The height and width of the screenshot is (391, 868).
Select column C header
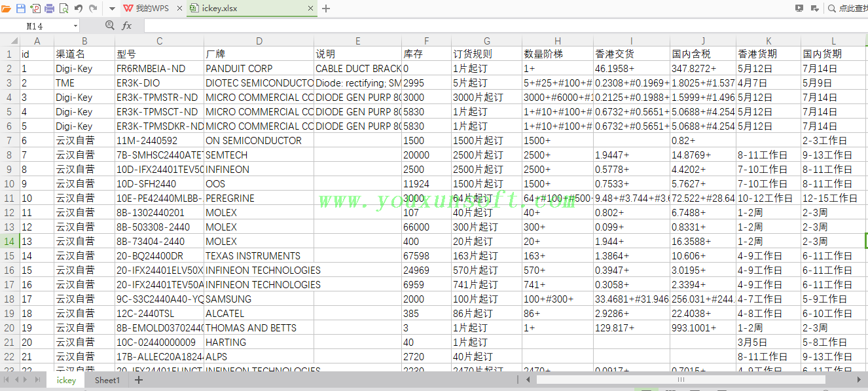pos(160,41)
